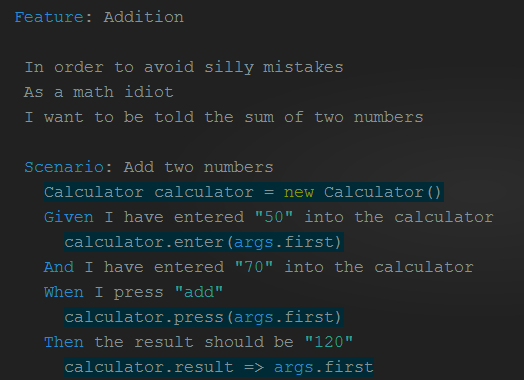Click the "add" string value
This screenshot has width=524, height=380.
point(199,292)
